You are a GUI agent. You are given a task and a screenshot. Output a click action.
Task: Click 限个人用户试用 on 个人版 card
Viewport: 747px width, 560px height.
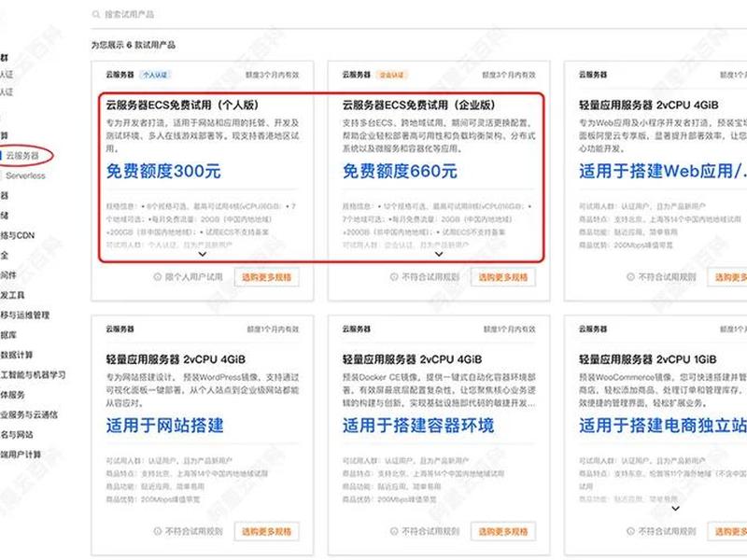click(193, 276)
